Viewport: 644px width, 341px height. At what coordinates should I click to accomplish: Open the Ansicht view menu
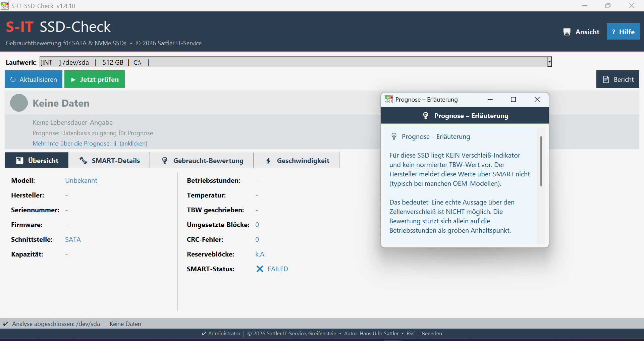pyautogui.click(x=581, y=32)
